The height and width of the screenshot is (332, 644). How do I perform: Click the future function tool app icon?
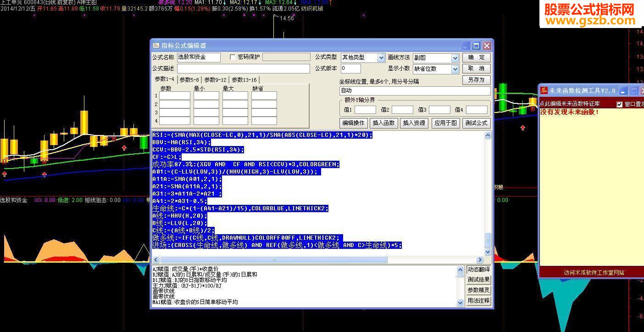click(544, 90)
